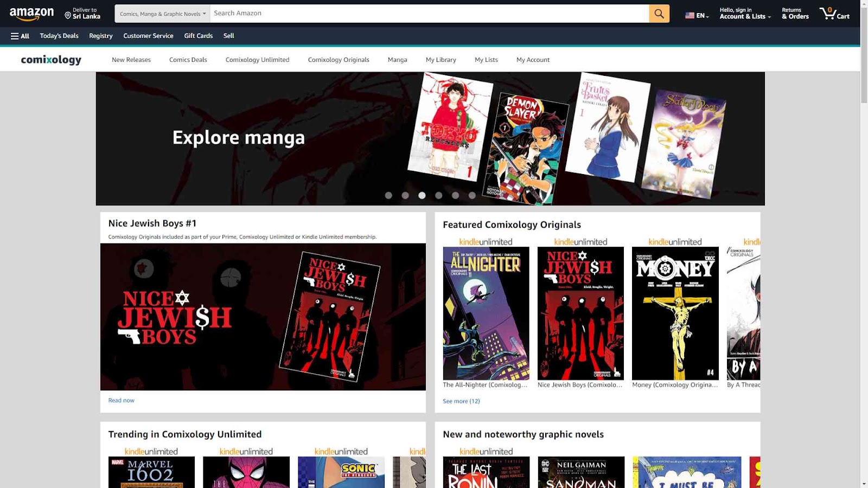Screen dimensions: 868x488
Task: Click the See more (12) link
Action: coord(461,401)
